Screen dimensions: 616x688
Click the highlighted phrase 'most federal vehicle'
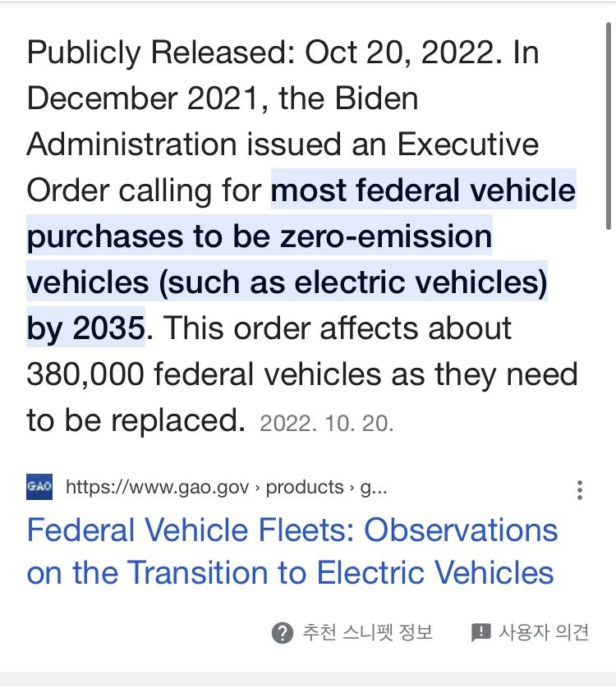[x=423, y=190]
